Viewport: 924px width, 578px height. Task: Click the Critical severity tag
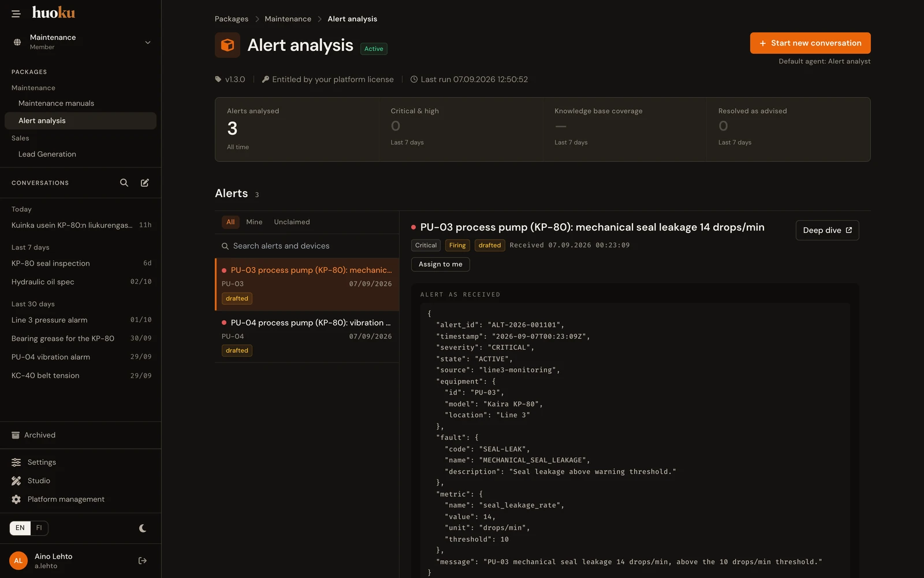[426, 246]
